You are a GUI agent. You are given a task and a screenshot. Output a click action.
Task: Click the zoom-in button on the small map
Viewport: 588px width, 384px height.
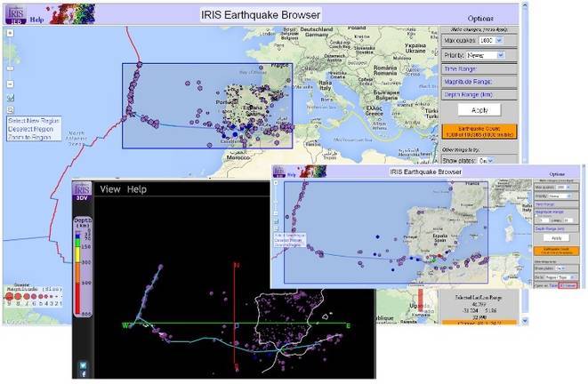pos(276,183)
